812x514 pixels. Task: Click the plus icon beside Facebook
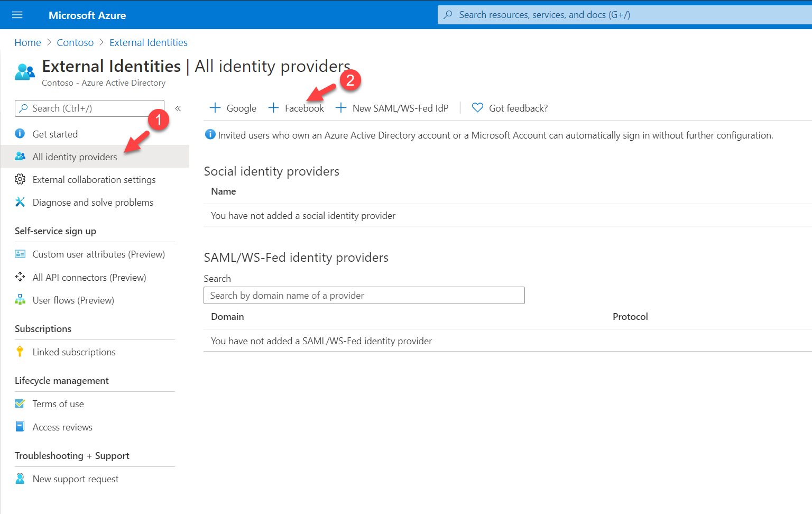point(273,108)
